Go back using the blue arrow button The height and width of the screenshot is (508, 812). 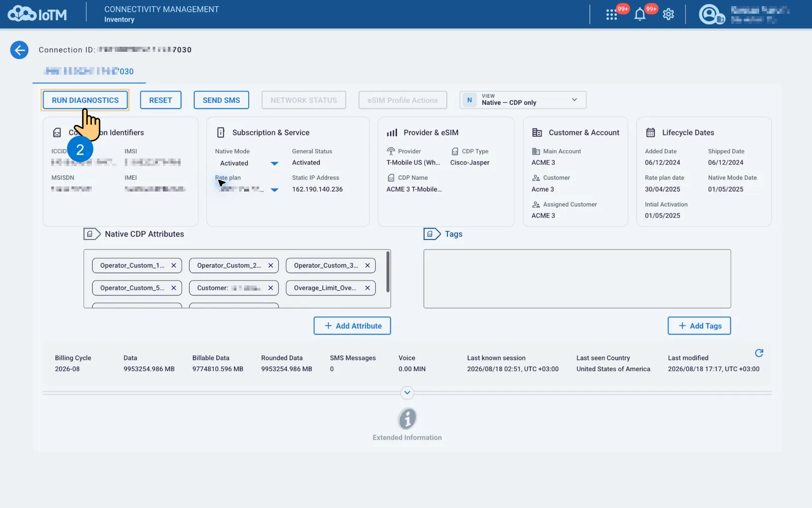pyautogui.click(x=19, y=50)
